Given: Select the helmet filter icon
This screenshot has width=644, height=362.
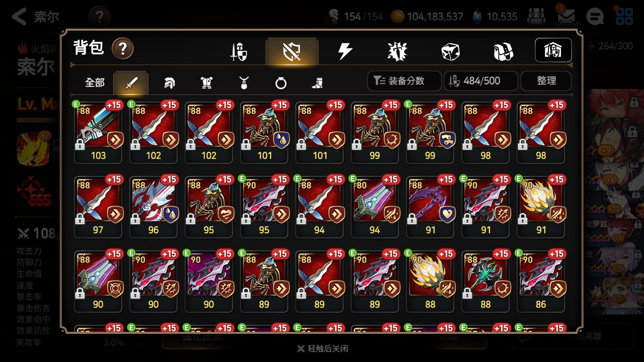Looking at the screenshot, I should (170, 83).
